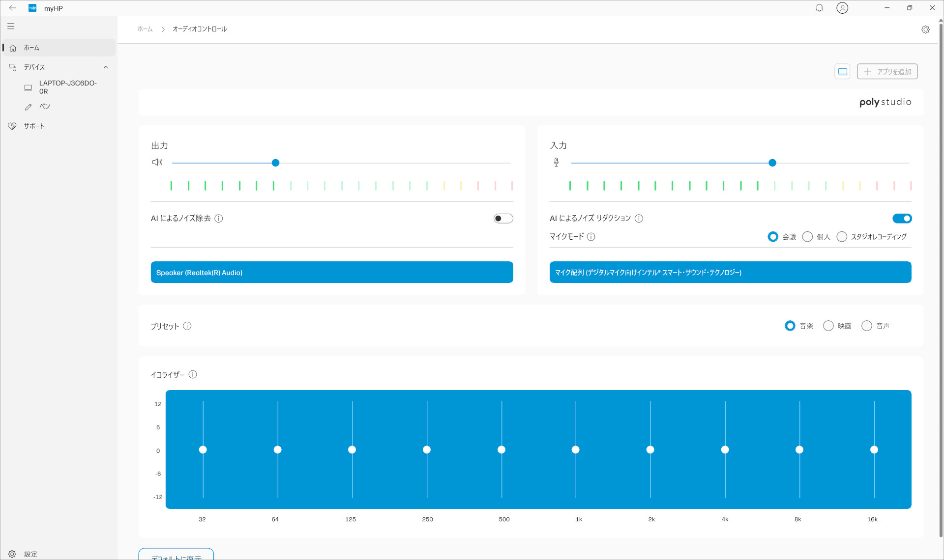Image resolution: width=944 pixels, height=560 pixels.
Task: Open the マイク配列 input device selector
Action: [730, 272]
